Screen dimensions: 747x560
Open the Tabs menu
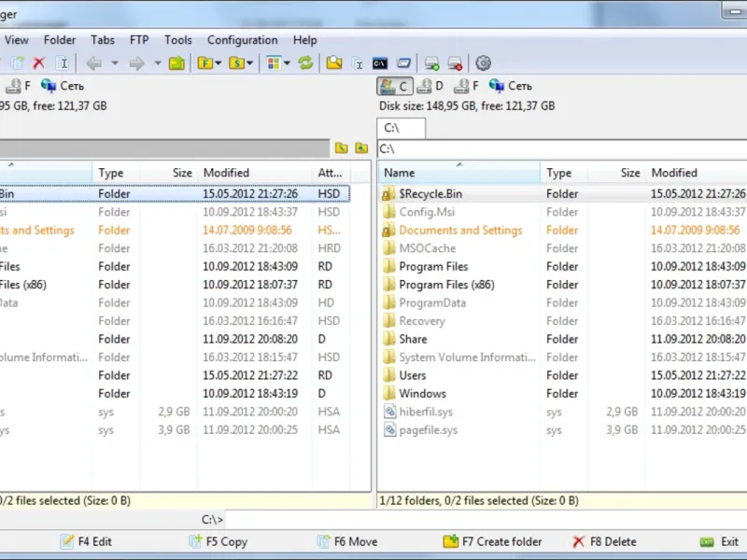click(103, 40)
